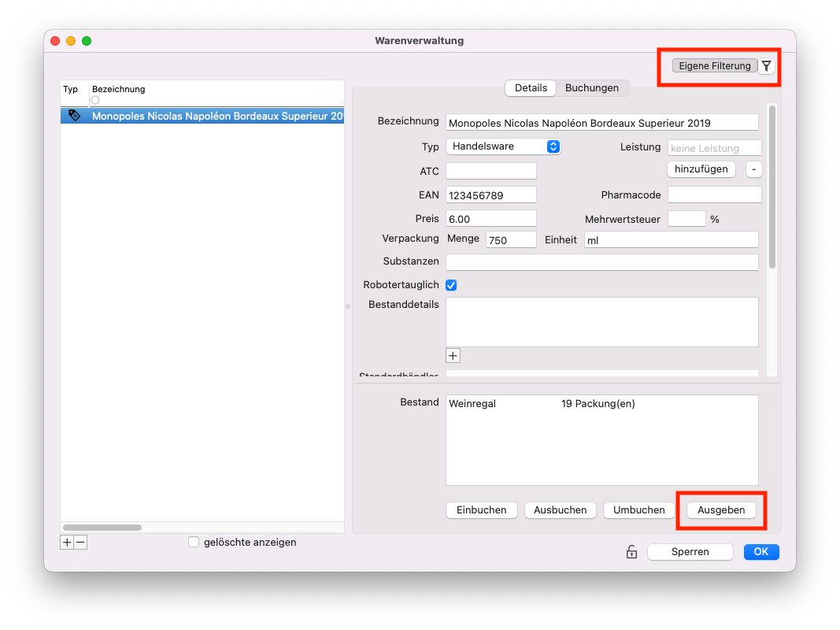
Task: Focus the ATC input field
Action: point(491,171)
